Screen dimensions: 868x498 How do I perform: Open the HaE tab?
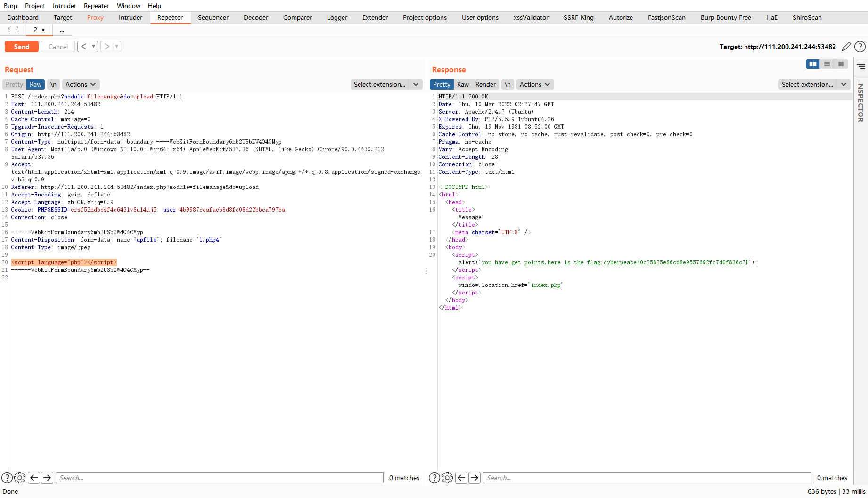[772, 17]
